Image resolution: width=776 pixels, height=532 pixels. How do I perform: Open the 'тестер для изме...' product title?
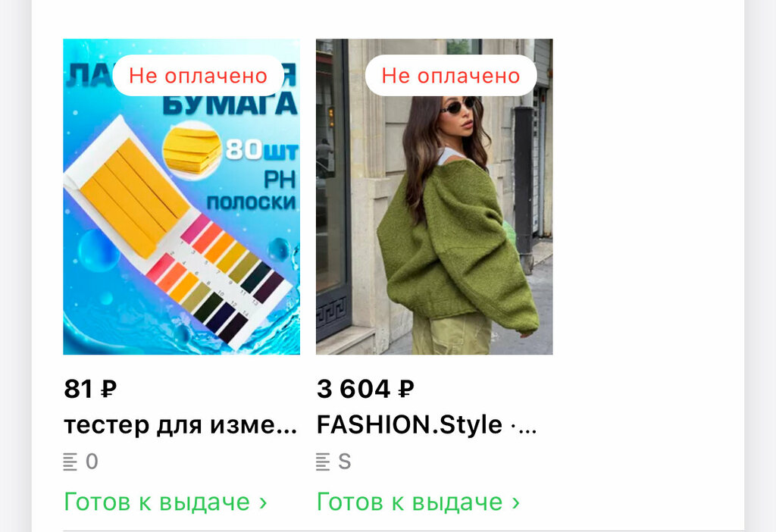tap(180, 425)
